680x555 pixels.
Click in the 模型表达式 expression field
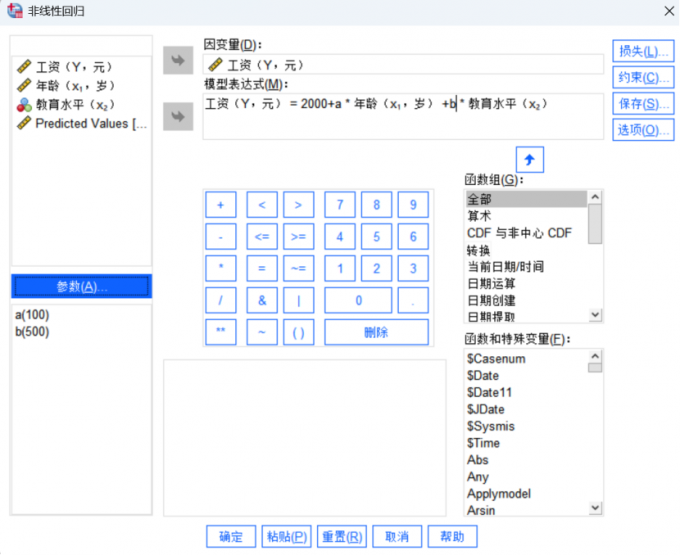(403, 116)
